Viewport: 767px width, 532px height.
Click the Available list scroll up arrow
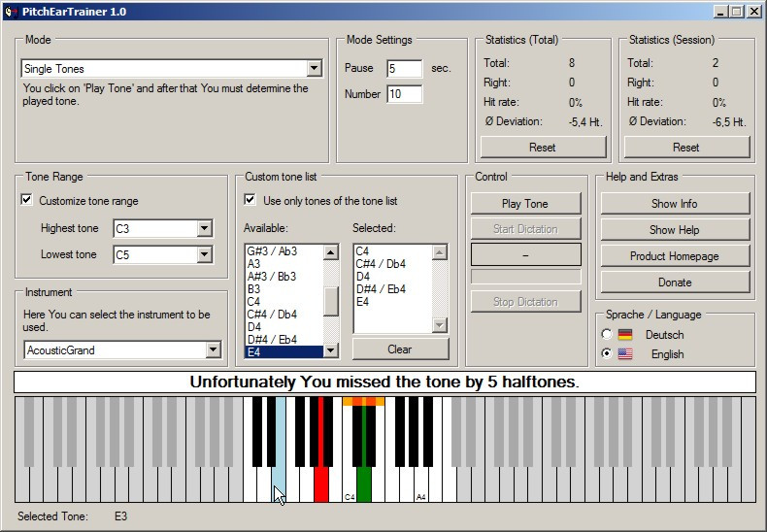[331, 252]
